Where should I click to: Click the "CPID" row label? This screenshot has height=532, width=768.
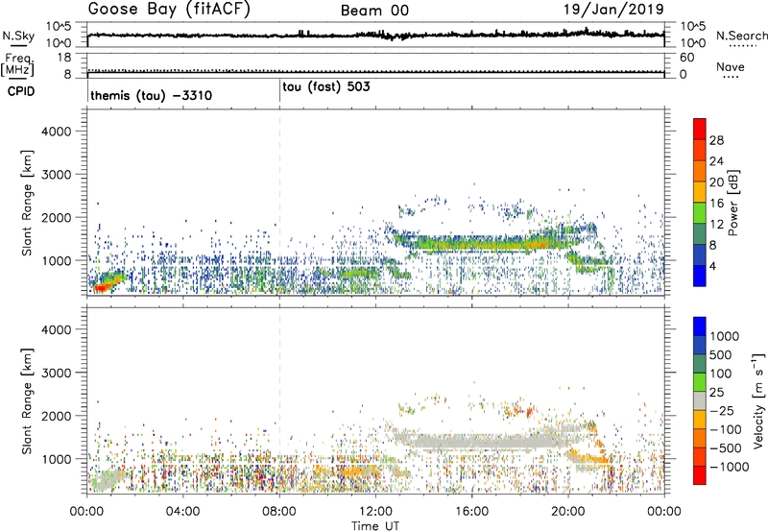pyautogui.click(x=21, y=91)
